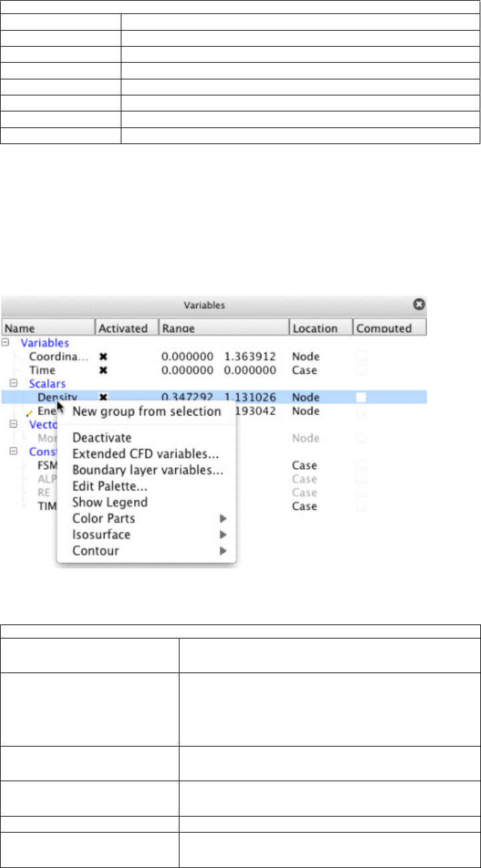Viewport: 481px width, 868px height.
Task: Collapse the Scalars tree group
Action: click(x=14, y=384)
